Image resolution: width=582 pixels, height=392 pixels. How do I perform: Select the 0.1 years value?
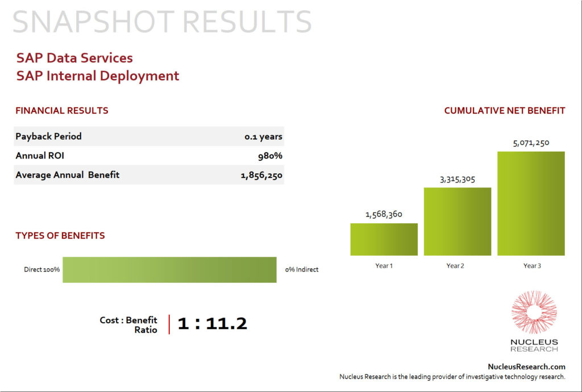click(263, 136)
